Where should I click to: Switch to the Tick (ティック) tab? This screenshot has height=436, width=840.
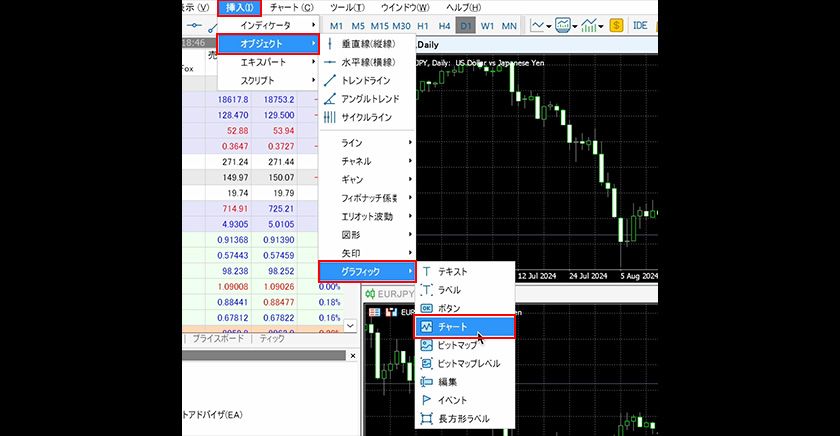tap(272, 339)
